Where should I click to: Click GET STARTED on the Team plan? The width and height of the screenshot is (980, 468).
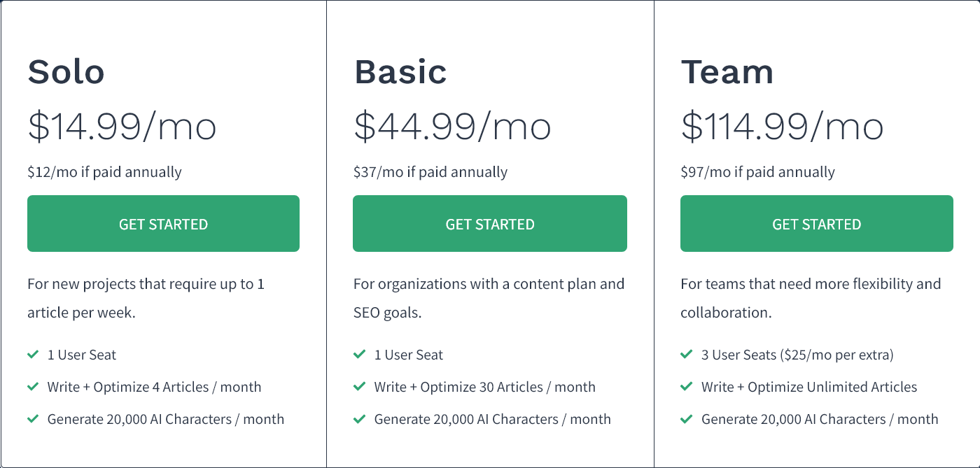[816, 223]
